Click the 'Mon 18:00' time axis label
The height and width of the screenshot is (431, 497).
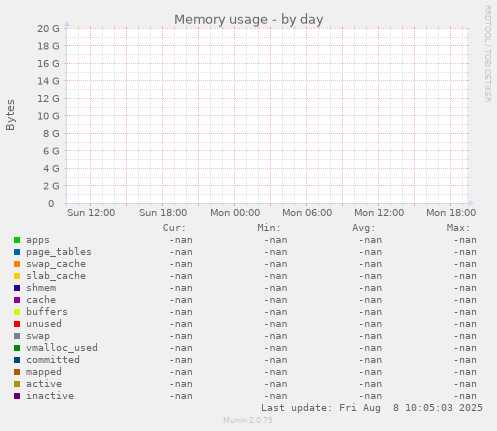click(451, 213)
